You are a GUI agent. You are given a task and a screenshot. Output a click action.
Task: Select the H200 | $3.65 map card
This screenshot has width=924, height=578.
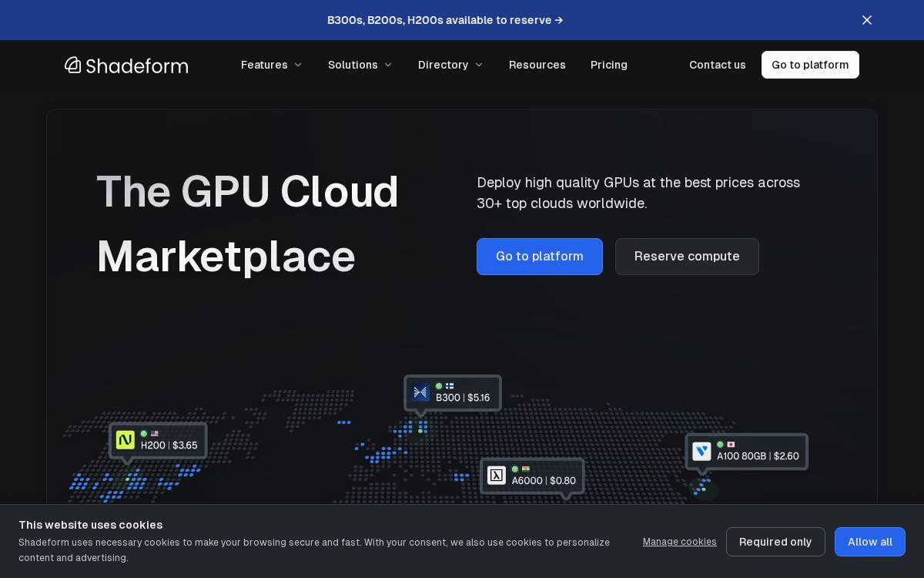(x=158, y=441)
